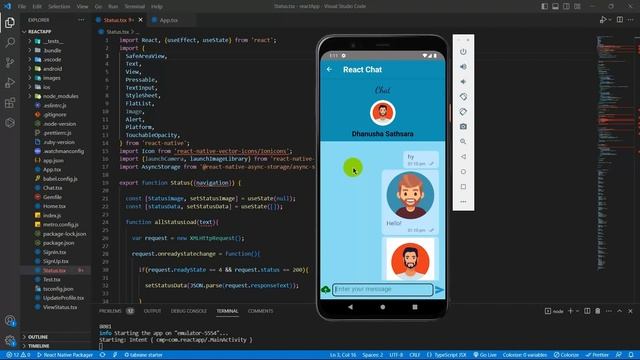The height and width of the screenshot is (360, 640).
Task: Tap Dhanusha Sathsara profile avatar
Action: coord(382,113)
